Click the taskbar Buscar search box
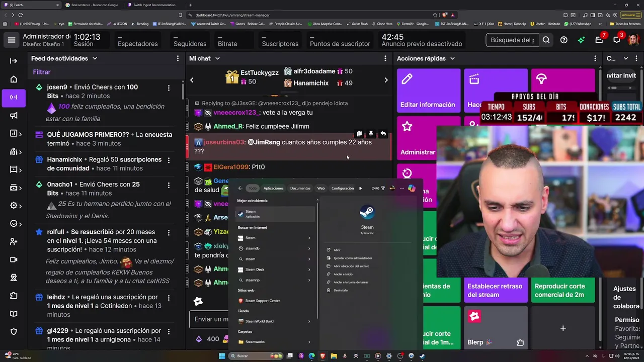The width and height of the screenshot is (644, 362). (x=257, y=356)
